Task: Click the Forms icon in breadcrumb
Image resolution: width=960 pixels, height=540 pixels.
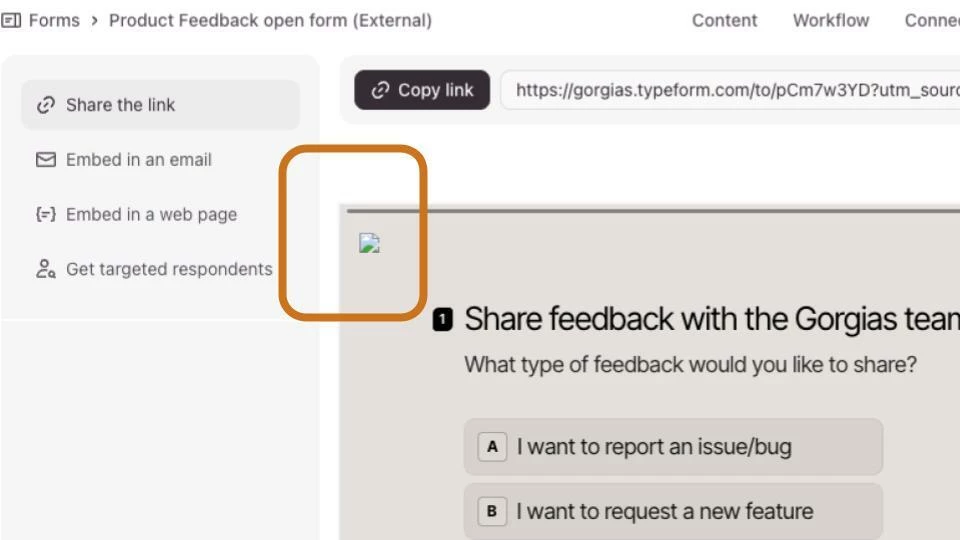Action: point(11,20)
